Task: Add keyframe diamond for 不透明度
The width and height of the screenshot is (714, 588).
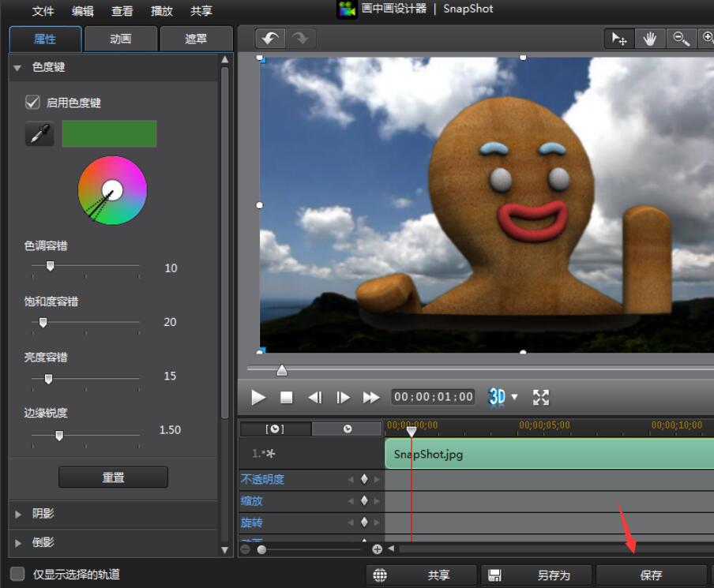Action: 364,479
